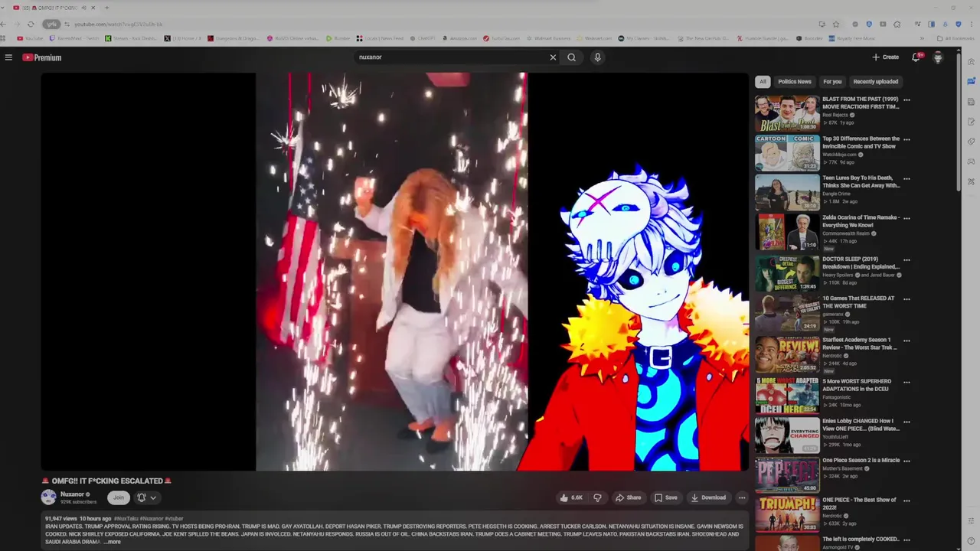Open Doctor Sleep (2019) Breakdown thumbnail

click(787, 273)
